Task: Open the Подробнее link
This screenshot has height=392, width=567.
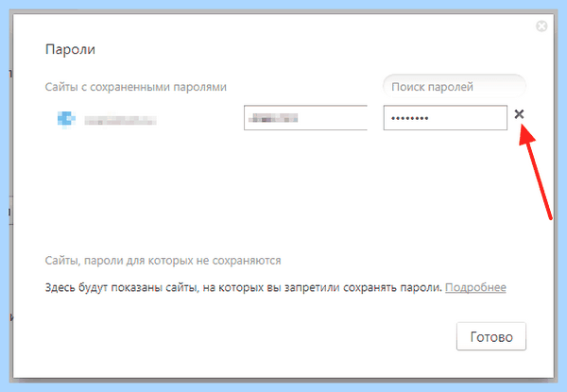Action: (475, 287)
